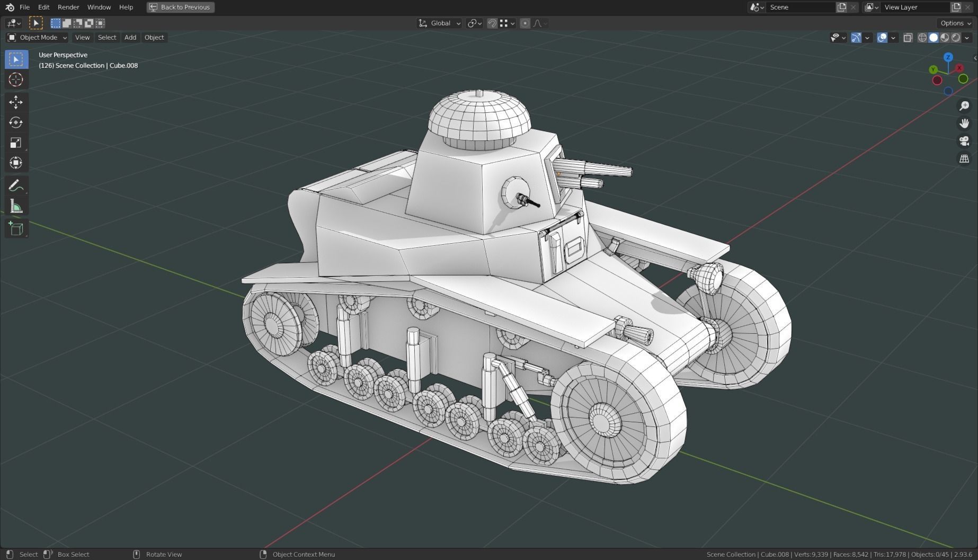Screen dimensions: 978x560
Task: Open the Global transform orientation dropdown
Action: click(440, 23)
